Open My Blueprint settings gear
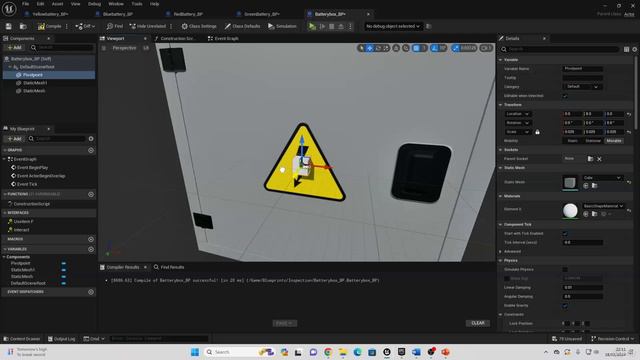Image resolution: width=640 pixels, height=360 pixels. [91, 139]
